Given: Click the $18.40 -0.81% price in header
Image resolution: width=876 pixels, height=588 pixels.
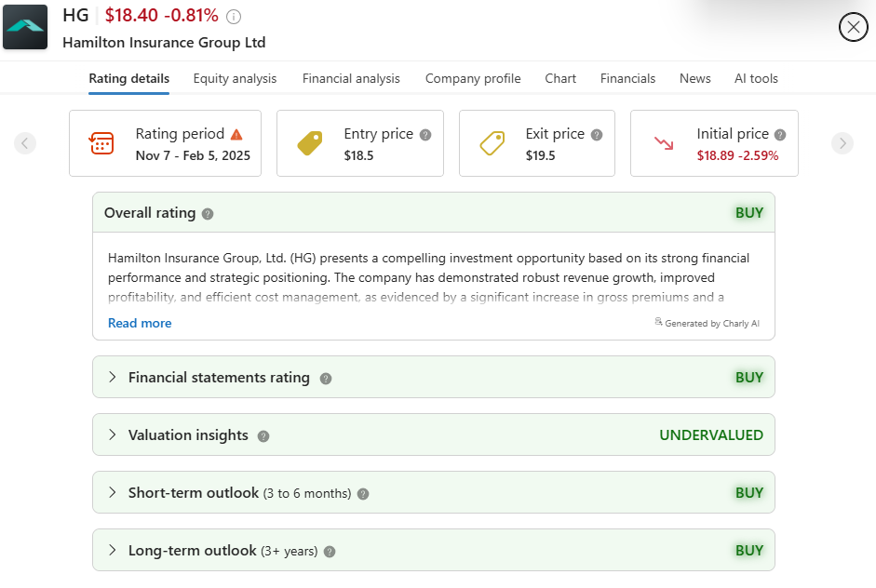Looking at the screenshot, I should click(161, 16).
